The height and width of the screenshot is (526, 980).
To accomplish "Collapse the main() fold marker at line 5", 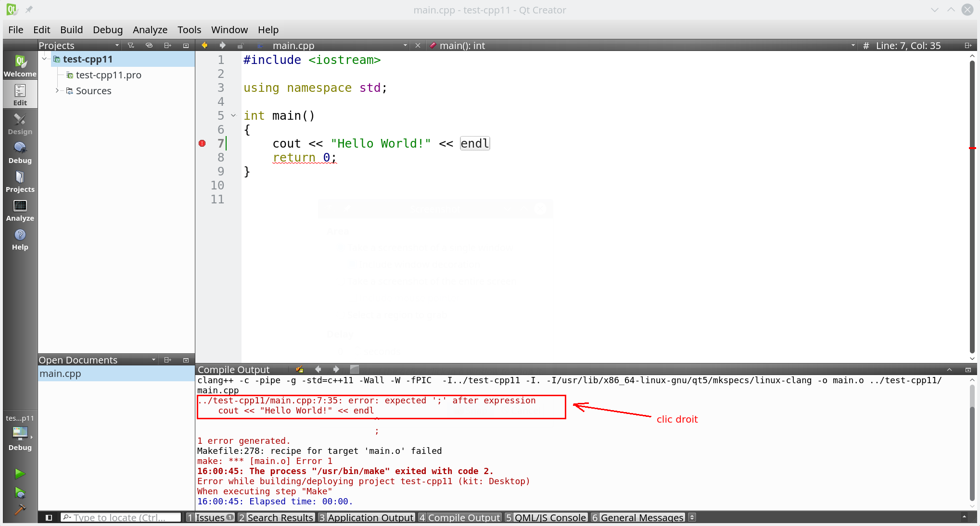I will click(233, 115).
